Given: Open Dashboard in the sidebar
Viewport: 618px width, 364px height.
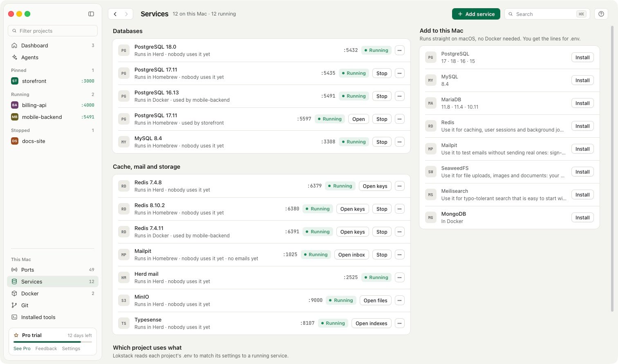Looking at the screenshot, I should (x=53, y=45).
